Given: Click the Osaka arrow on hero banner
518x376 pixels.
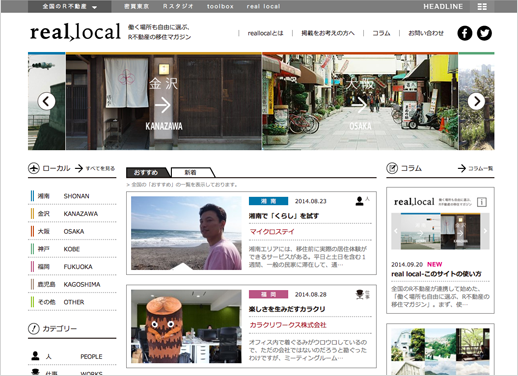Looking at the screenshot, I should pyautogui.click(x=360, y=106).
